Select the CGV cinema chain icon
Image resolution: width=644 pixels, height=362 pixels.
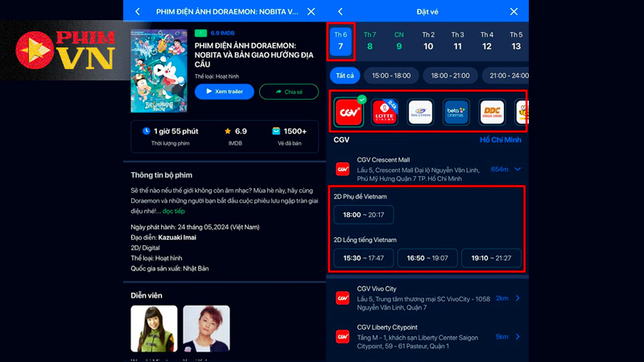point(349,112)
